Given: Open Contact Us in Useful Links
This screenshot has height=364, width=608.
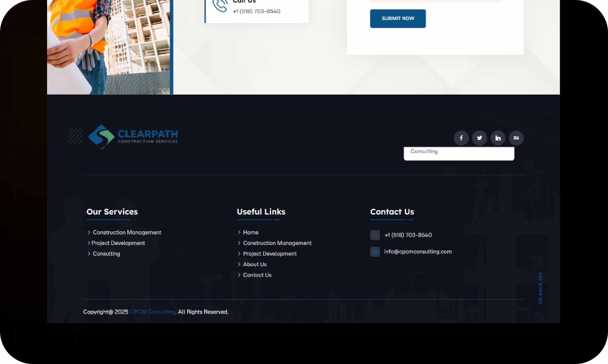Looking at the screenshot, I should (x=257, y=275).
